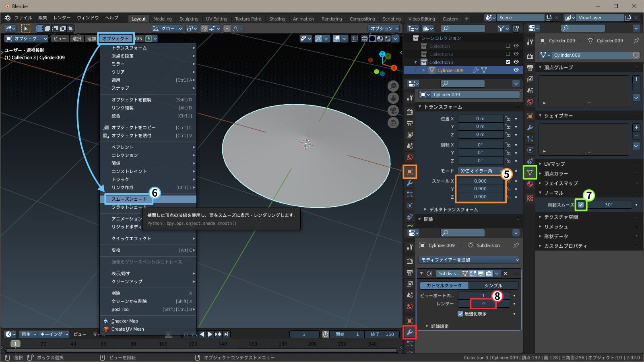The height and width of the screenshot is (362, 644).
Task: Click the Scene name input field
Action: tap(521, 18)
